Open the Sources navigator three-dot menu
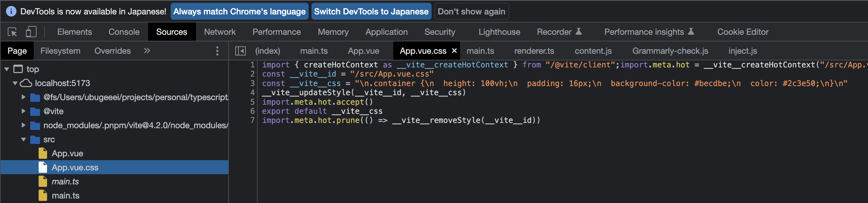The image size is (868, 203). point(217,51)
